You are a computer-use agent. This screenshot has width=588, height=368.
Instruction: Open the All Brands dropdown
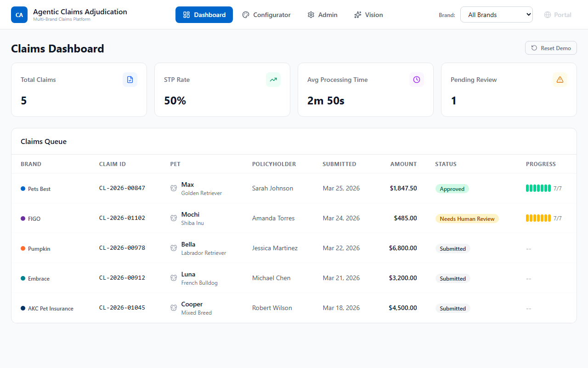pos(496,15)
